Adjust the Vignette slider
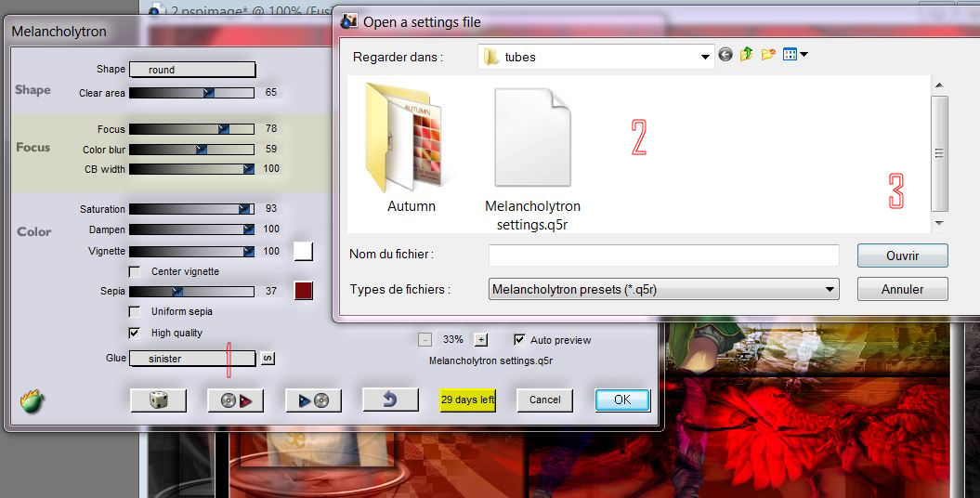The image size is (980, 498). click(192, 251)
